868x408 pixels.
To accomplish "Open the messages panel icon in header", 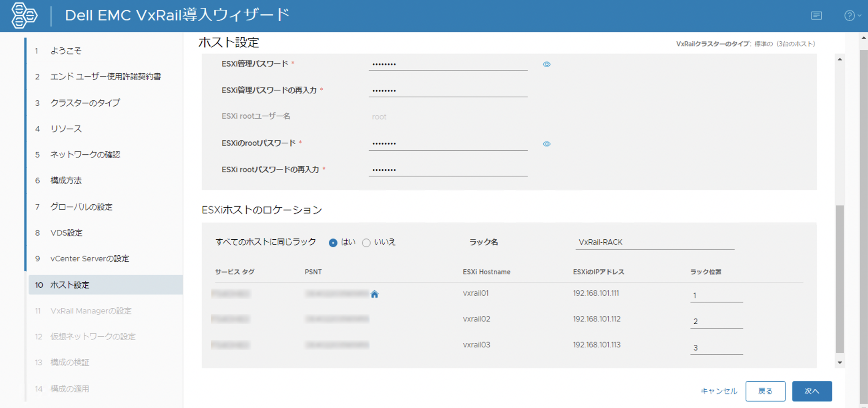I will click(816, 16).
